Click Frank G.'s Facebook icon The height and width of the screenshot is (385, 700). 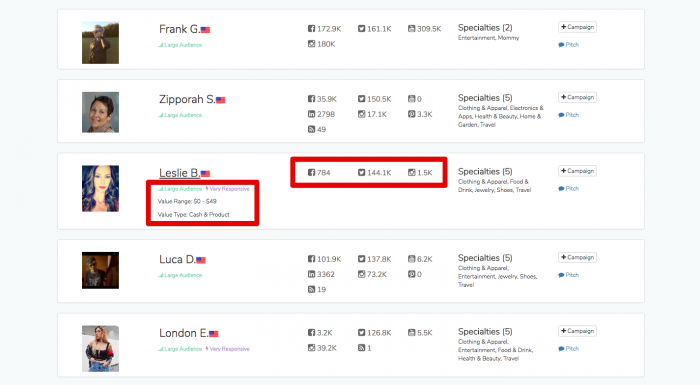tap(311, 29)
